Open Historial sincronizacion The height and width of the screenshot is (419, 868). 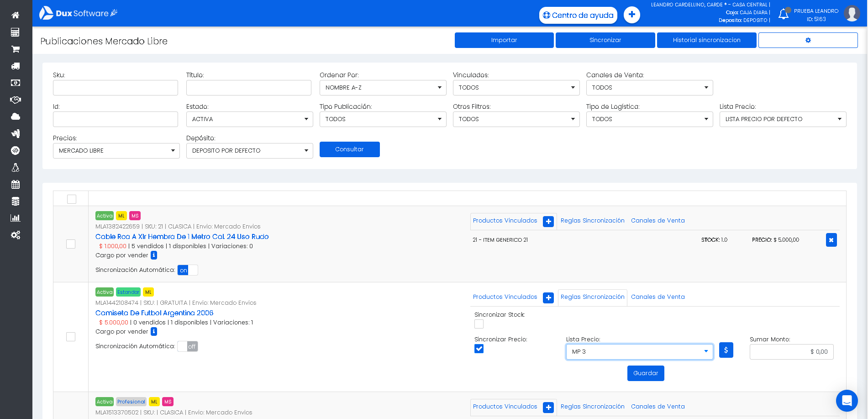707,40
